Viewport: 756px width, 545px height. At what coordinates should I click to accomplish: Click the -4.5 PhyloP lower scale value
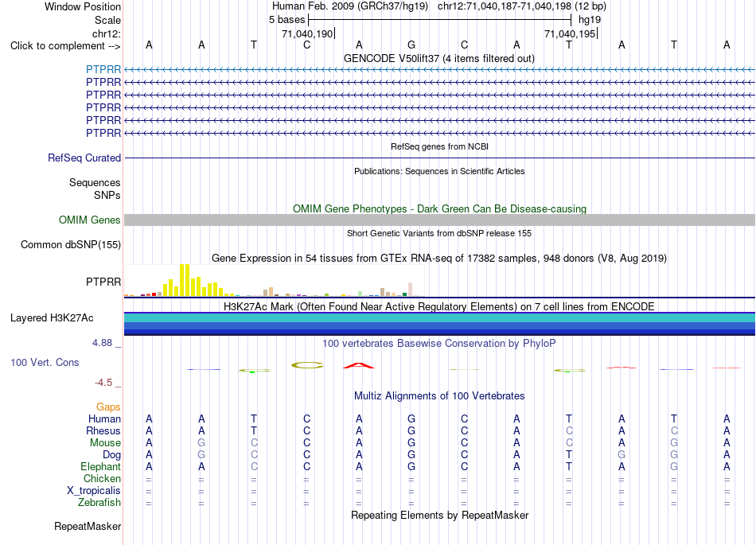(103, 383)
